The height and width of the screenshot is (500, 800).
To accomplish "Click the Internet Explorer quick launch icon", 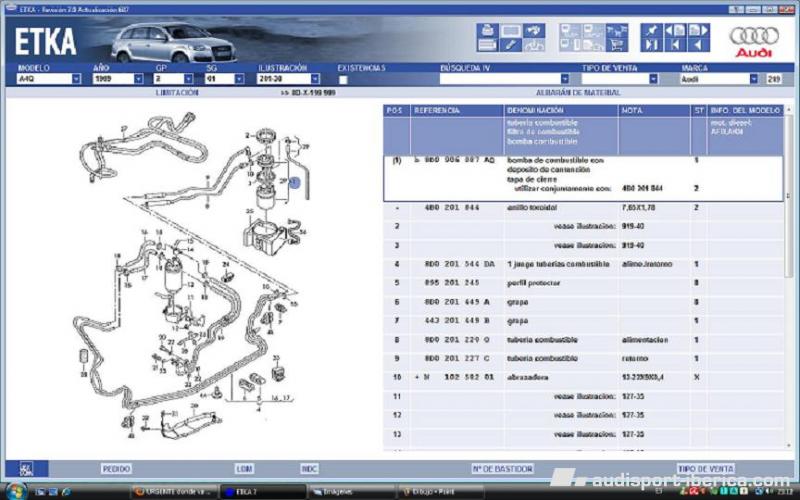I will 66,492.
